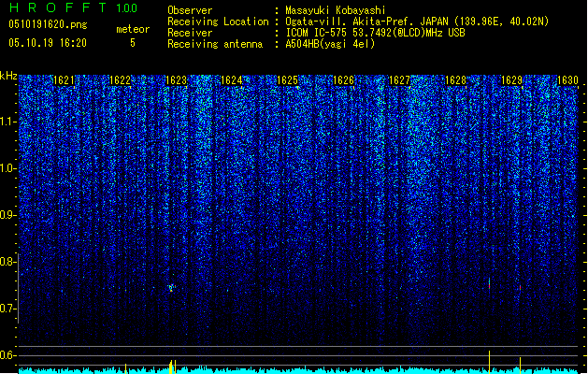The height and width of the screenshot is (374, 588).
Task: Click the date stamp 05.10.19 16:20
Action: 48,43
